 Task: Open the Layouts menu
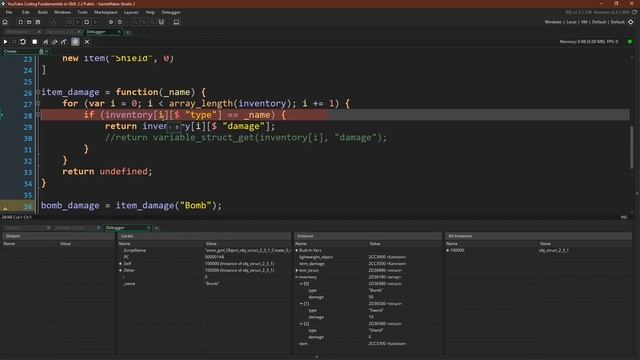point(131,12)
